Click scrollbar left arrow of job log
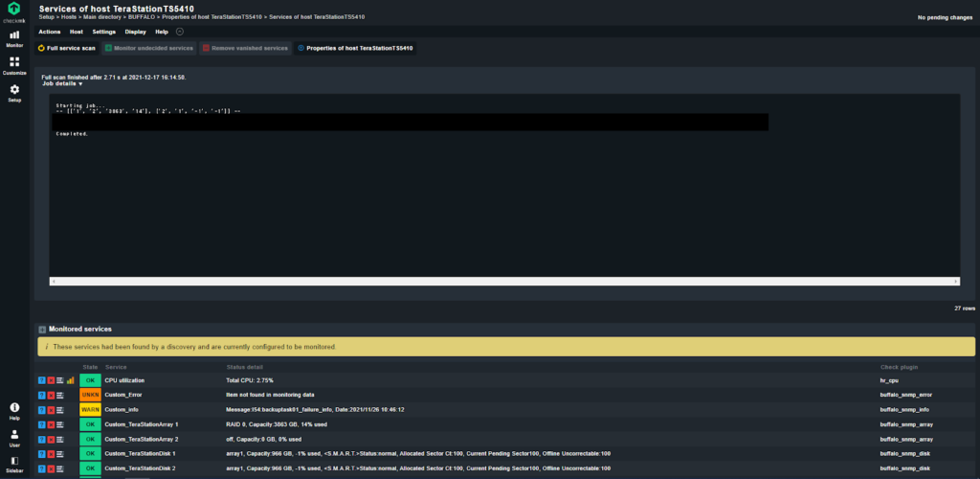 tap(54, 282)
